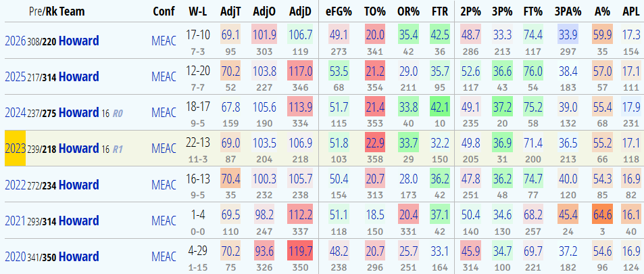Click the TO% column header

(x=374, y=12)
